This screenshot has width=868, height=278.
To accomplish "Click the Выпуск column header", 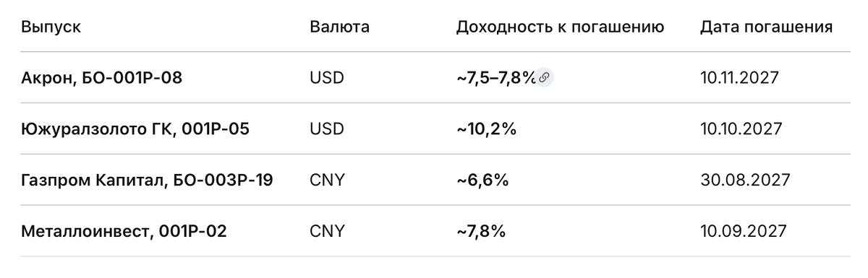I will click(51, 27).
